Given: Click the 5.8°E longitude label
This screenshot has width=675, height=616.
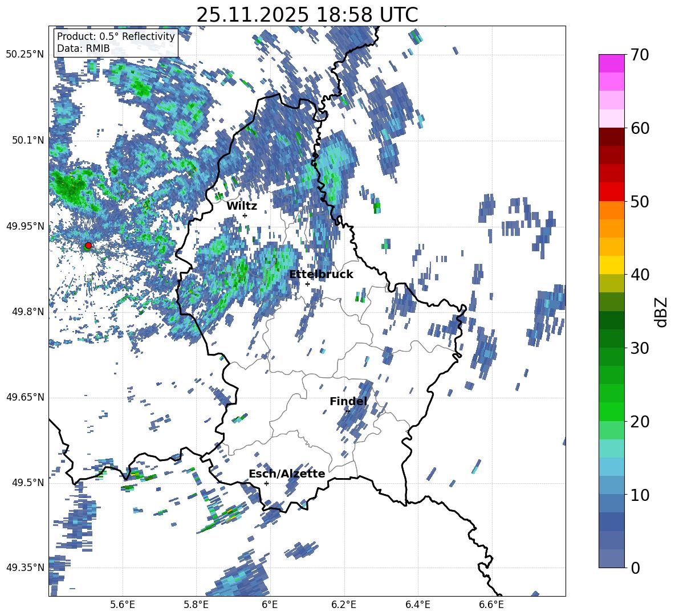Looking at the screenshot, I should [196, 605].
